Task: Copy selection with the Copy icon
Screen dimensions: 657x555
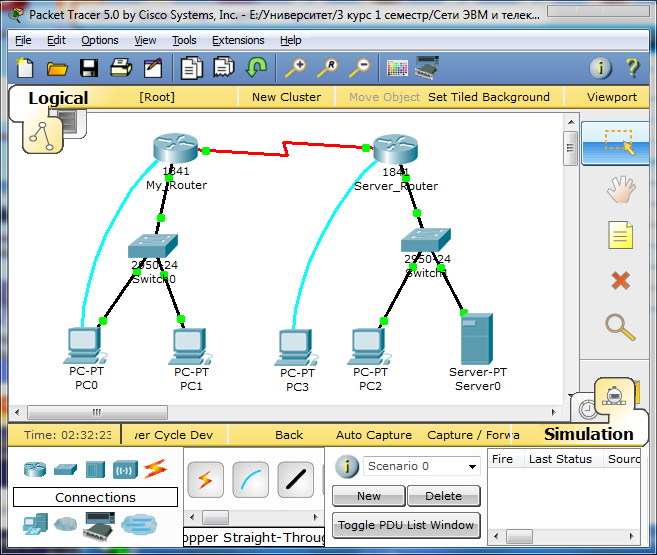Action: pos(191,68)
